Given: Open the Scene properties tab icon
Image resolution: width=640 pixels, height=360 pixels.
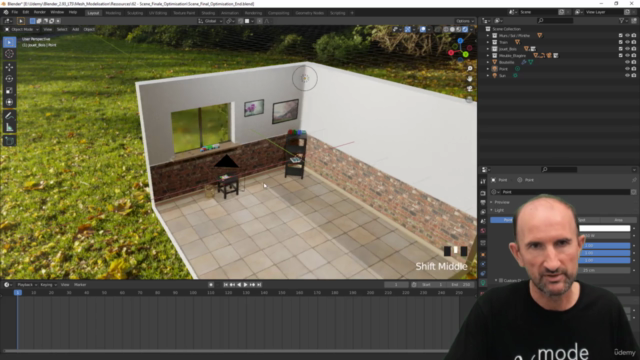Looking at the screenshot, I should pos(483,221).
